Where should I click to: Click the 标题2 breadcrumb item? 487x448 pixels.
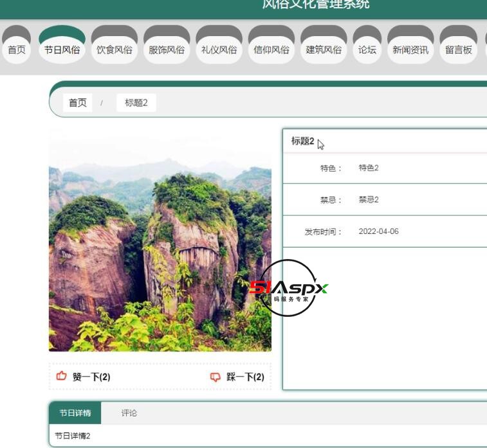point(136,103)
